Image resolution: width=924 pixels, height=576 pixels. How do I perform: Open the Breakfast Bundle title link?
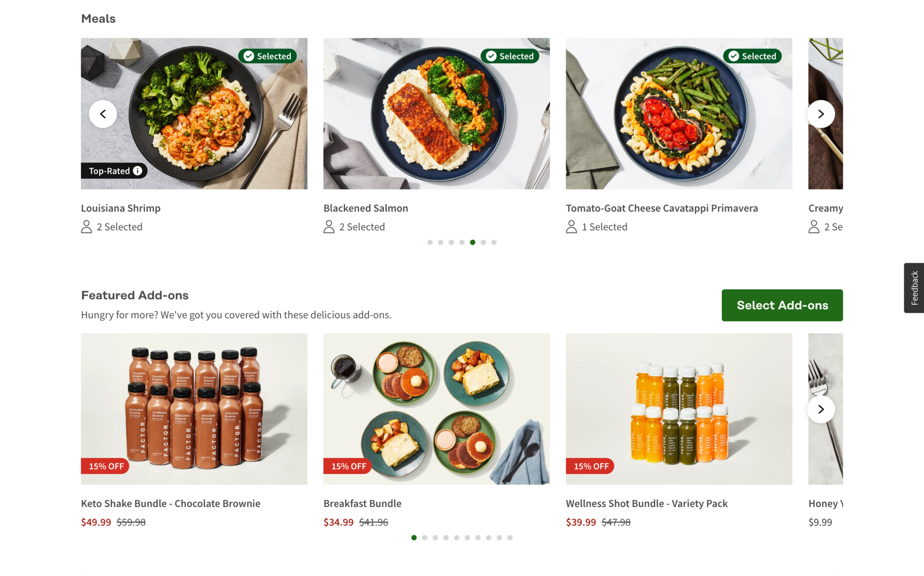pyautogui.click(x=362, y=503)
